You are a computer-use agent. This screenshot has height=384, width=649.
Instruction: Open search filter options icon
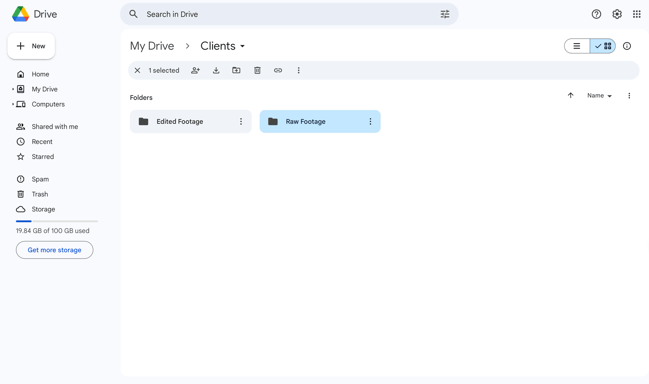(445, 14)
